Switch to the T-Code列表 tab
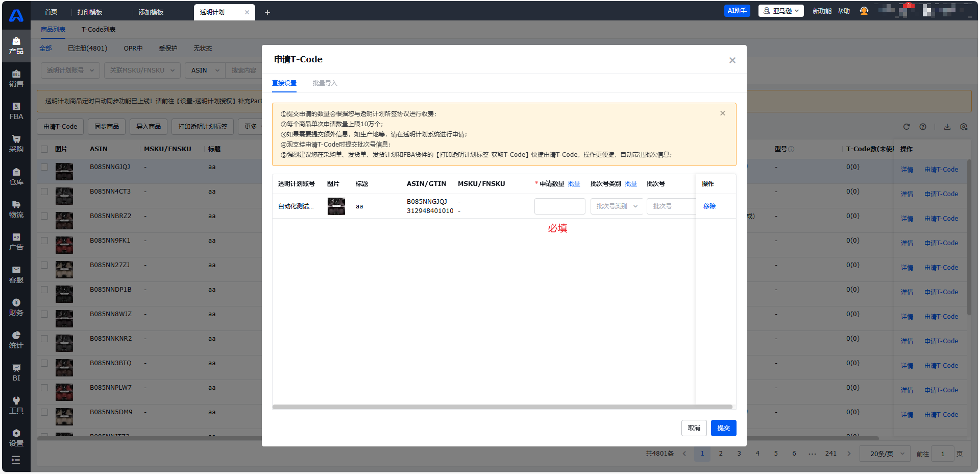The image size is (980, 474). [x=99, y=30]
